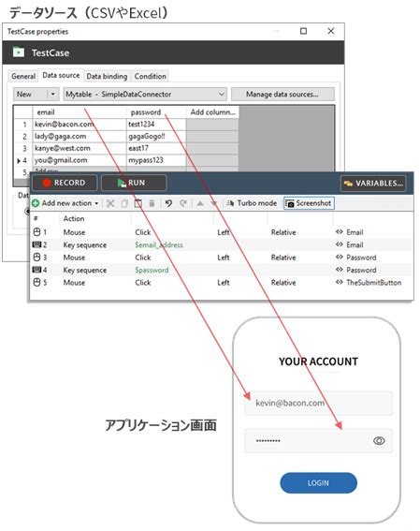The image size is (420, 531).
Task: Start recording with the RECORD button
Action: pos(65,183)
